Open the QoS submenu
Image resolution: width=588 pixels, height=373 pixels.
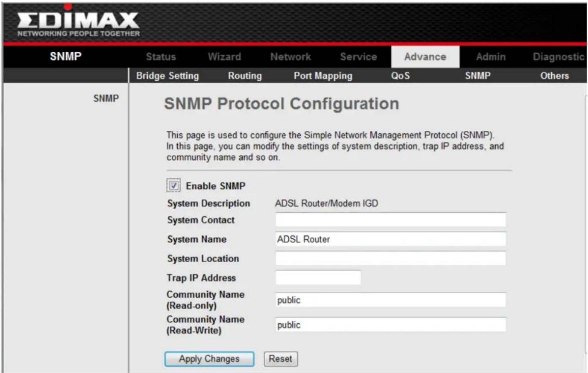coord(400,76)
